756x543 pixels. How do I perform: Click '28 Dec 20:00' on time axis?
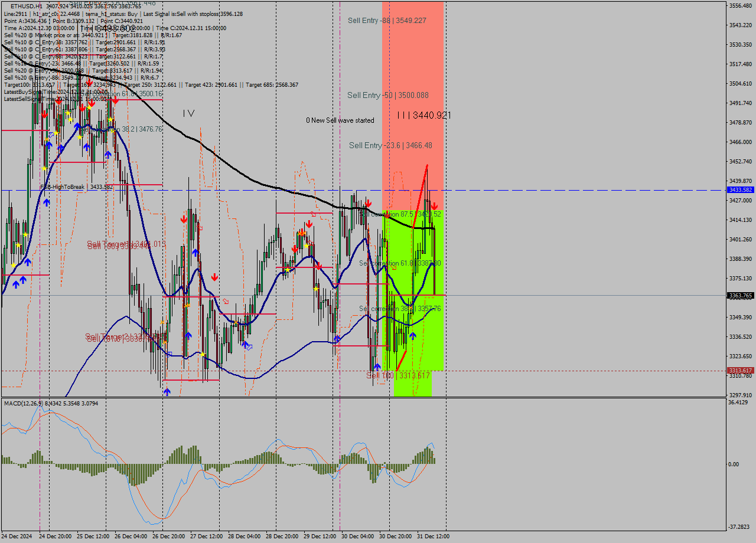pos(282,537)
